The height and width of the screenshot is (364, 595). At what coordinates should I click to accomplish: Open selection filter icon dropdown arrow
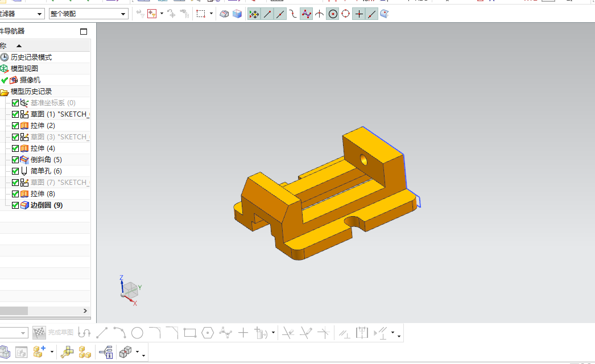[x=162, y=14]
